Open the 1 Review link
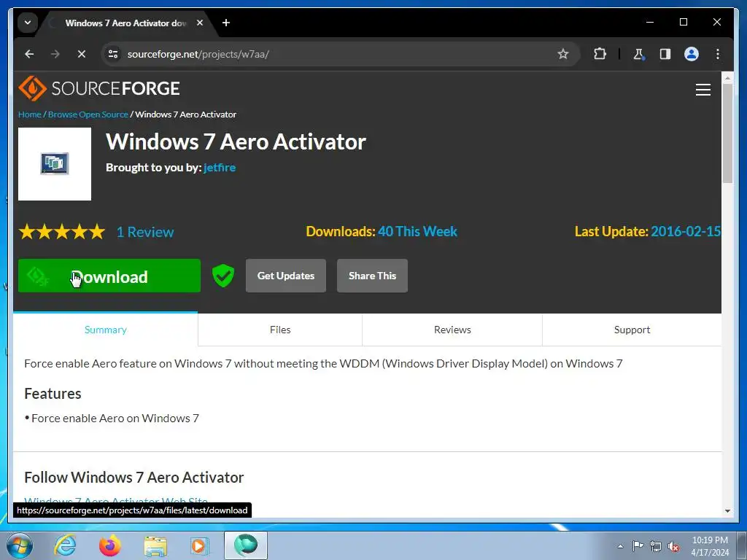 [x=145, y=232]
